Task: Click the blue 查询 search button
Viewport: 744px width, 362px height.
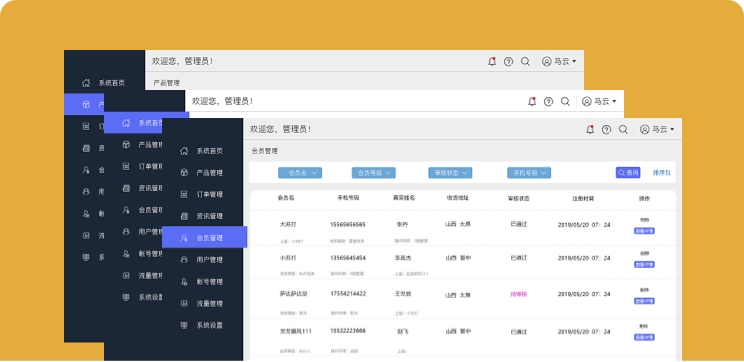Action: tap(628, 173)
